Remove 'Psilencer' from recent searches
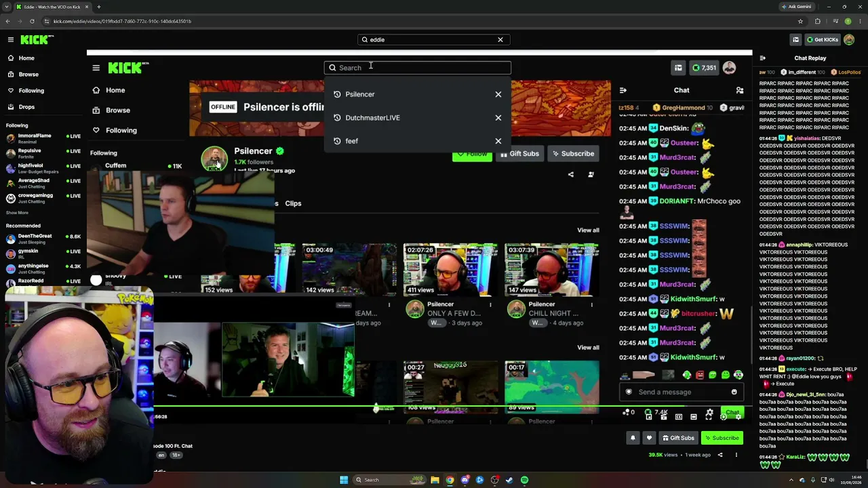Viewport: 868px width, 488px height. [498, 94]
